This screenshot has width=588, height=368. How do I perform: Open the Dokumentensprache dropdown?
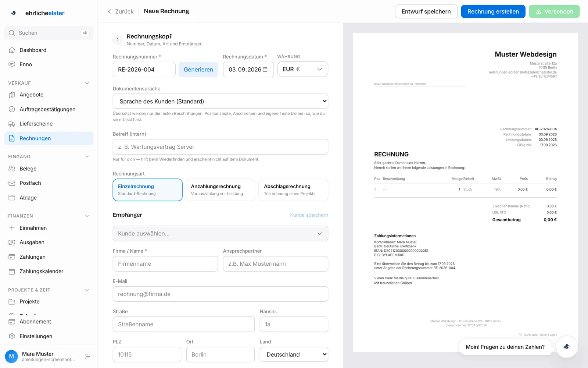(x=220, y=101)
